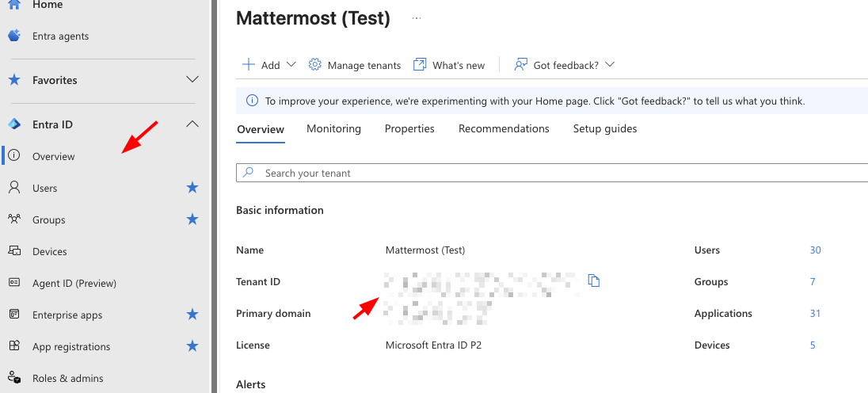Open the Applications count link 31
The width and height of the screenshot is (868, 393).
click(815, 313)
